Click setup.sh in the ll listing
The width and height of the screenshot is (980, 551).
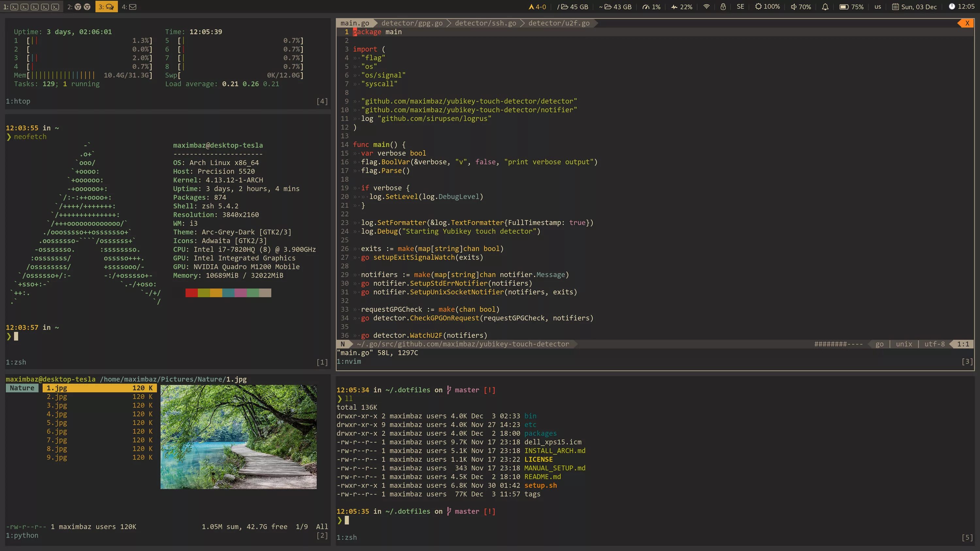coord(540,485)
